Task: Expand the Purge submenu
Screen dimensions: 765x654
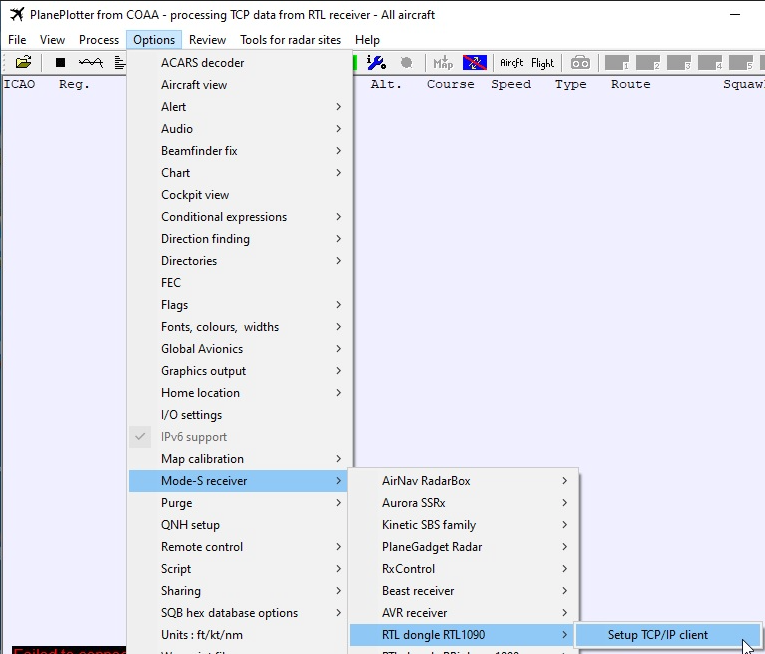Action: click(x=240, y=503)
